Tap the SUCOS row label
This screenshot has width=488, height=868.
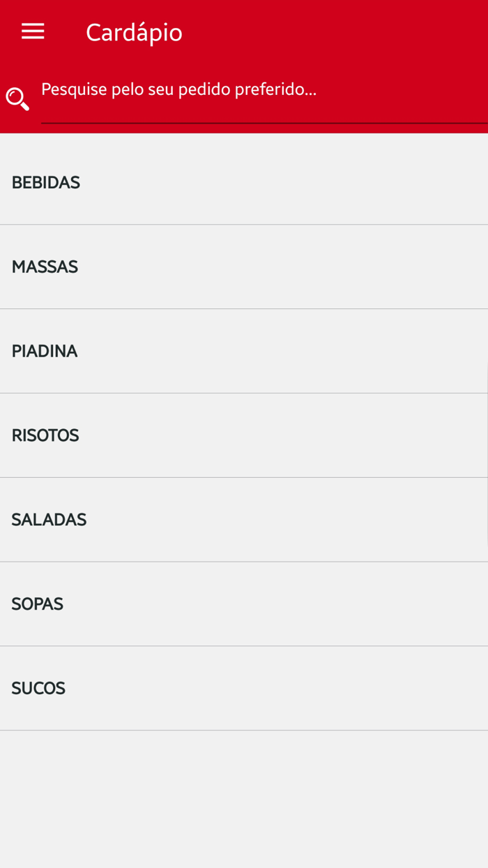pos(38,689)
